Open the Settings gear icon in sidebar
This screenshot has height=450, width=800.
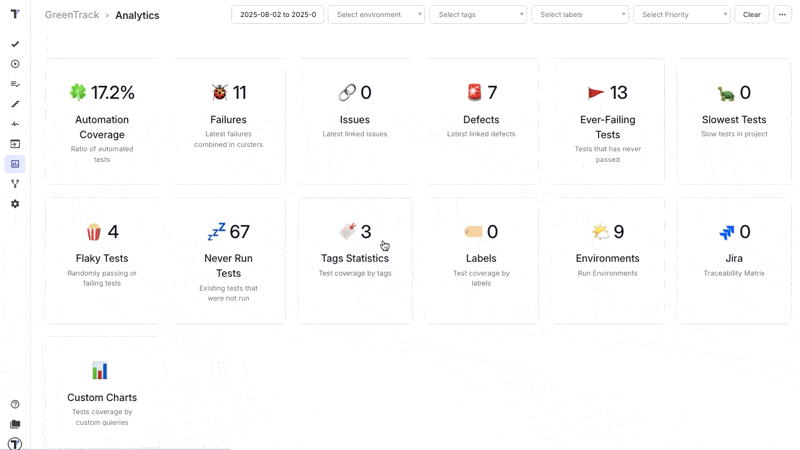click(15, 204)
